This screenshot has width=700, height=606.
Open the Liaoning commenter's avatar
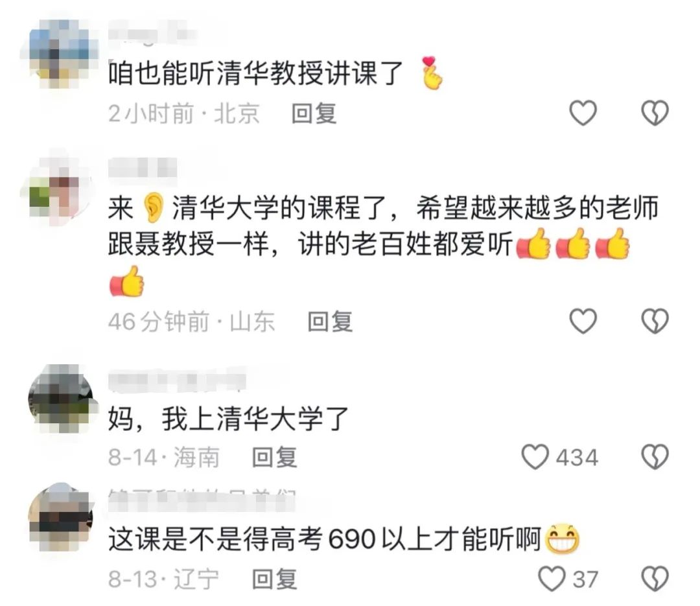click(61, 517)
